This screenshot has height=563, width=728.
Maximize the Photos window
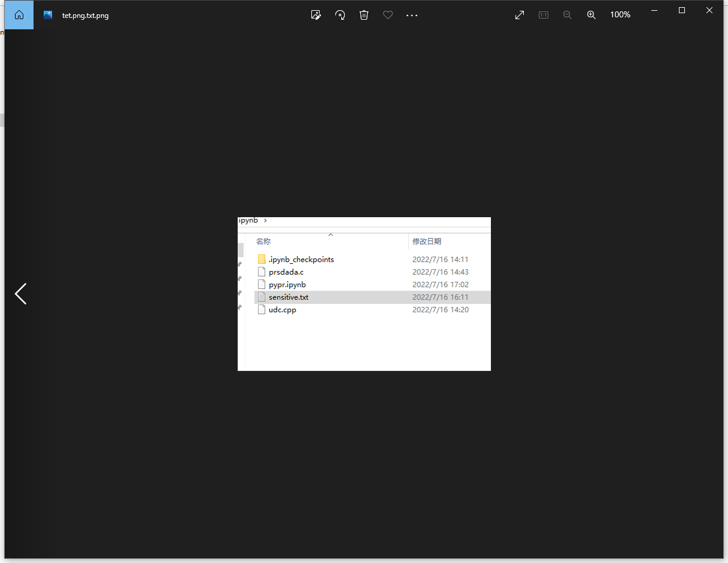click(x=682, y=10)
